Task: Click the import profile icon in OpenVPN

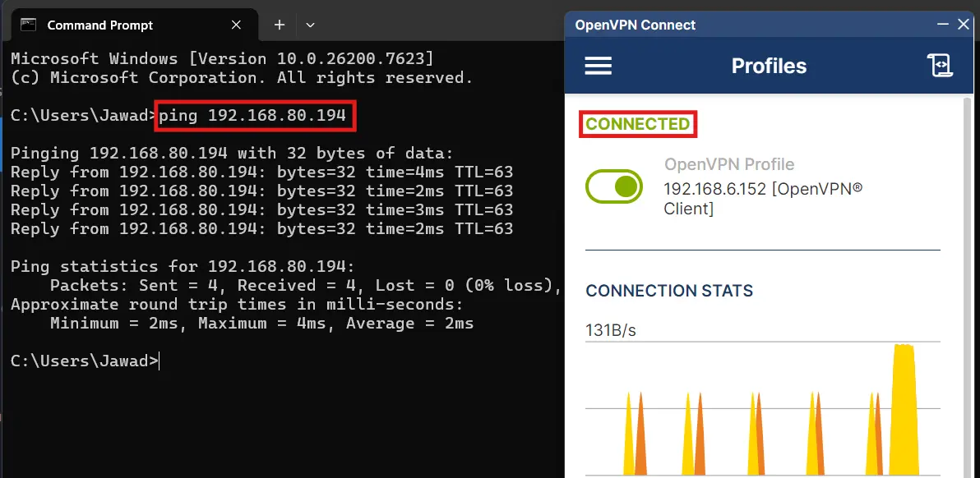Action: 940,66
